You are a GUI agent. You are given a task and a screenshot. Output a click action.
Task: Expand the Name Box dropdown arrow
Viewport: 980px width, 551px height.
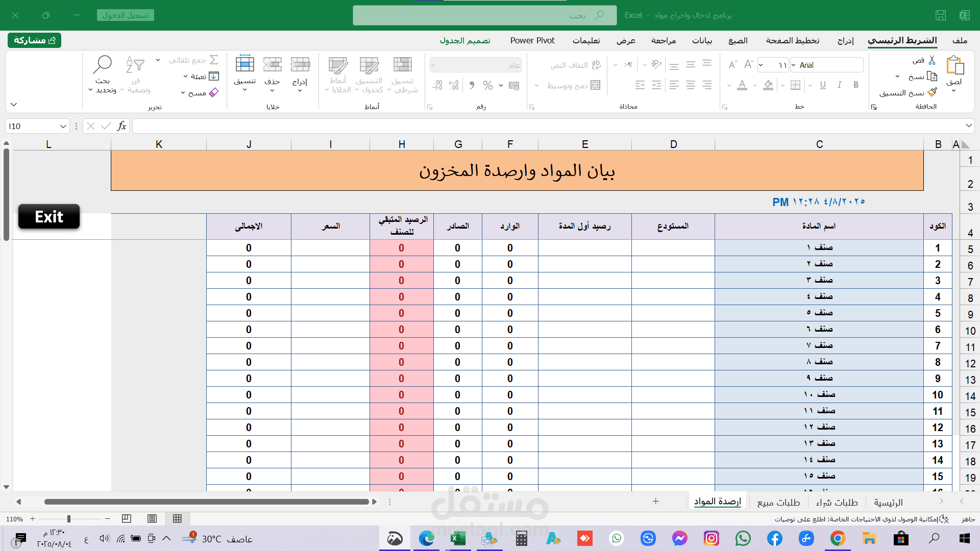click(x=63, y=127)
